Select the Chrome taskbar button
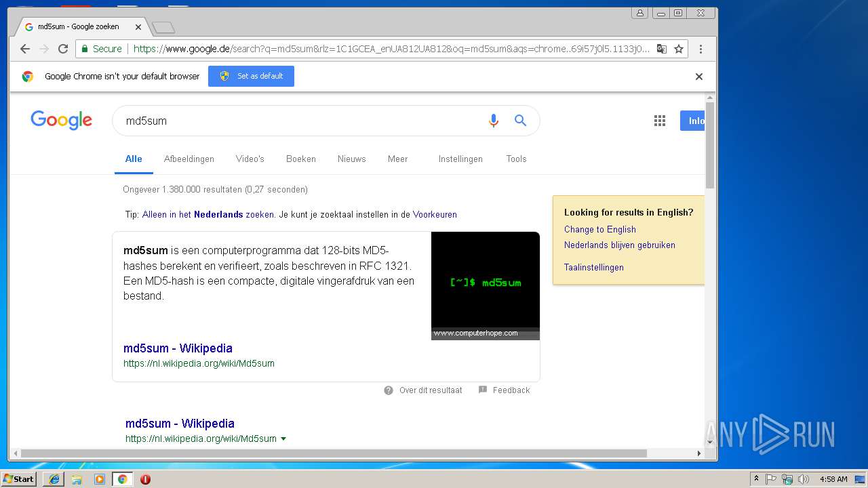Image resolution: width=868 pixels, height=488 pixels. (x=122, y=479)
